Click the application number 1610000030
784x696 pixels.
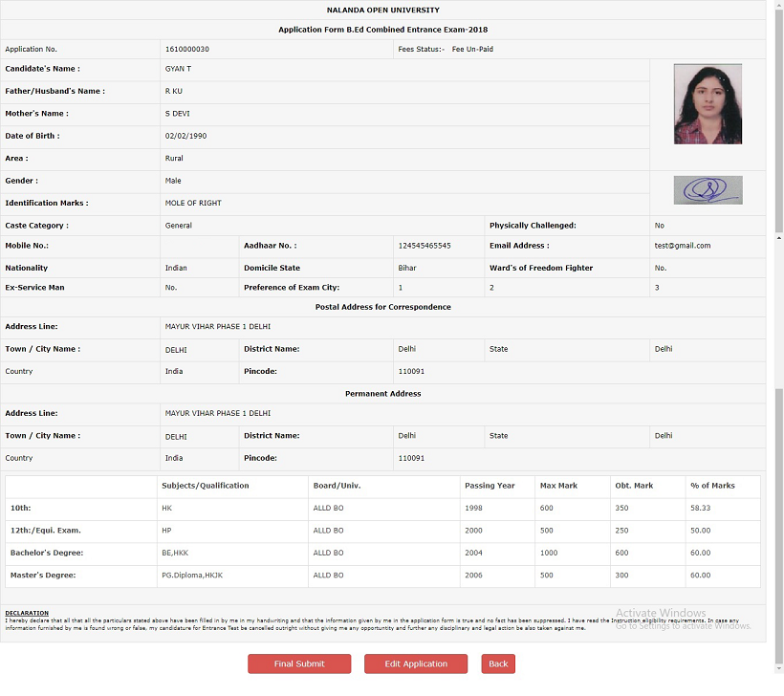[186, 49]
